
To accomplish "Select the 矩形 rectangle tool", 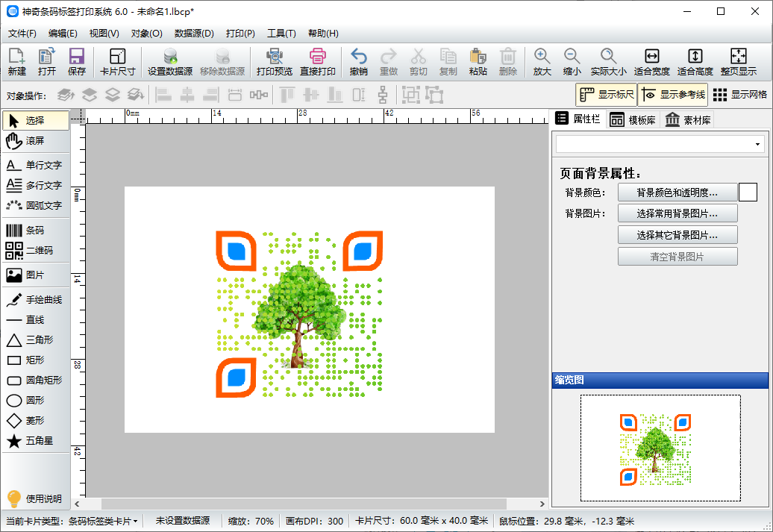I will (x=36, y=360).
